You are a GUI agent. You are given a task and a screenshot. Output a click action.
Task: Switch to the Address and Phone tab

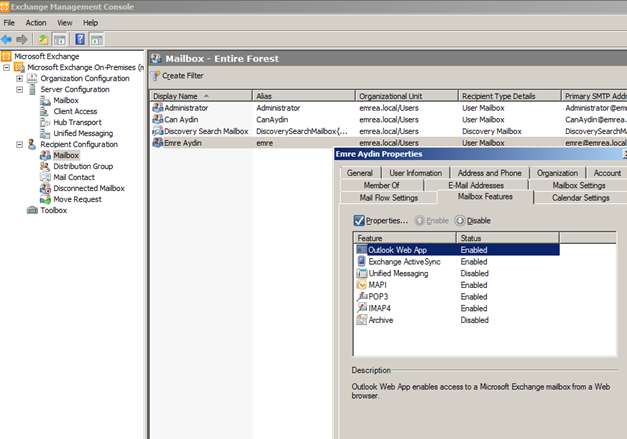tap(490, 173)
